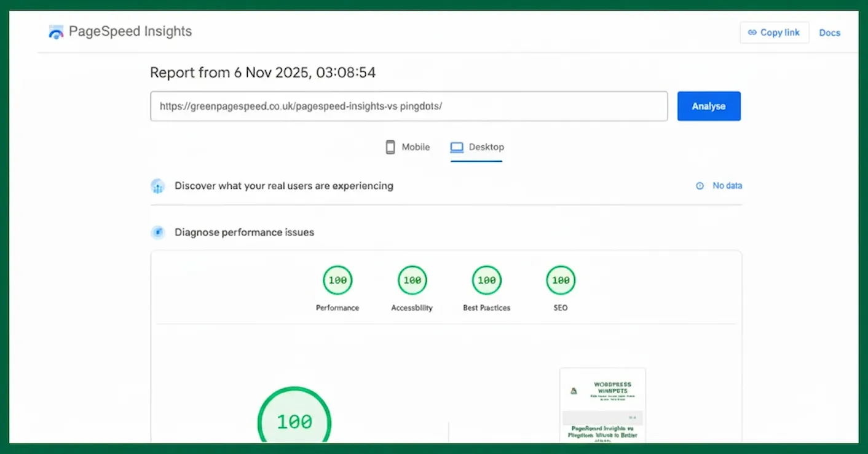Click the desktop monitor icon

tap(456, 147)
